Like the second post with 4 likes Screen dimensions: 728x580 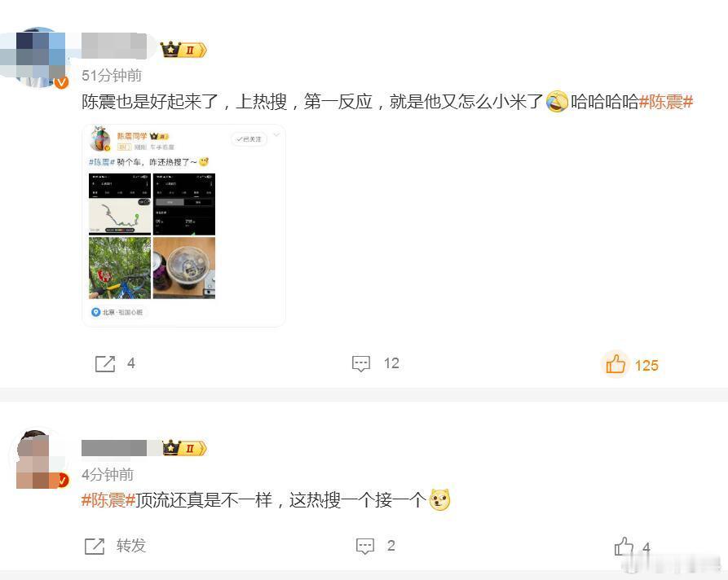624,546
